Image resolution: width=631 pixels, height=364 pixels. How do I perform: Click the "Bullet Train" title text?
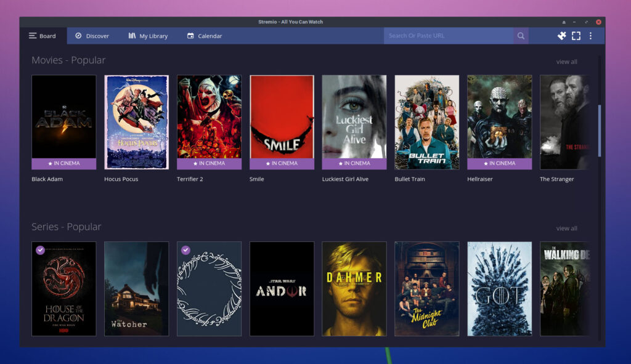coord(410,179)
